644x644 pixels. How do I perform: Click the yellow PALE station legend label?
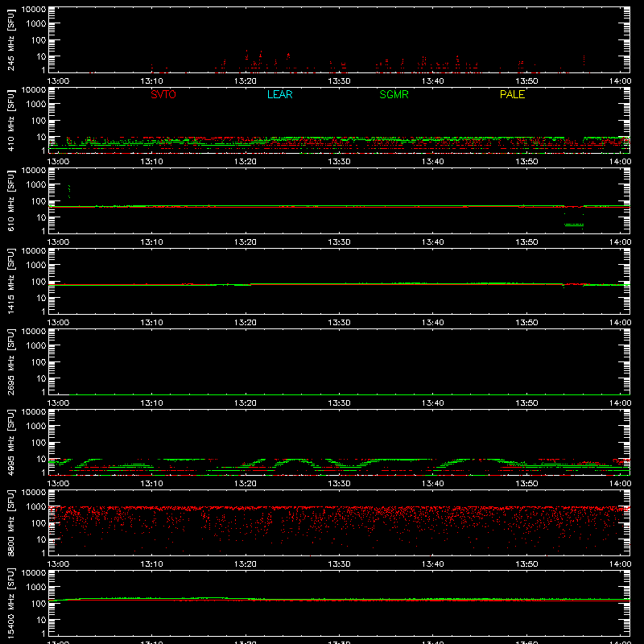(512, 94)
